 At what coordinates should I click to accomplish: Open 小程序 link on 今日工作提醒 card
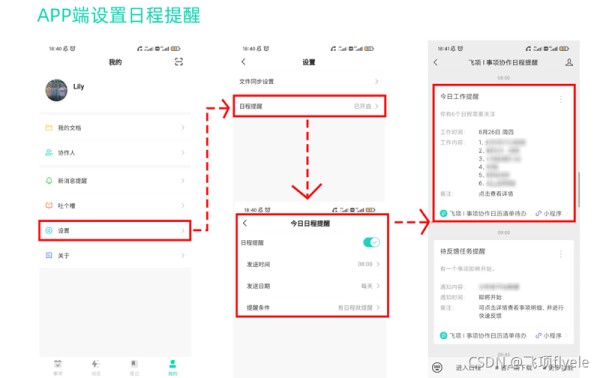tap(548, 213)
